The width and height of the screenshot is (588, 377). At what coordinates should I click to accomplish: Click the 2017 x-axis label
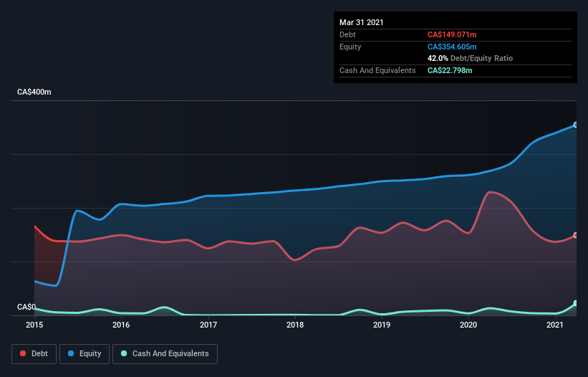coord(208,325)
